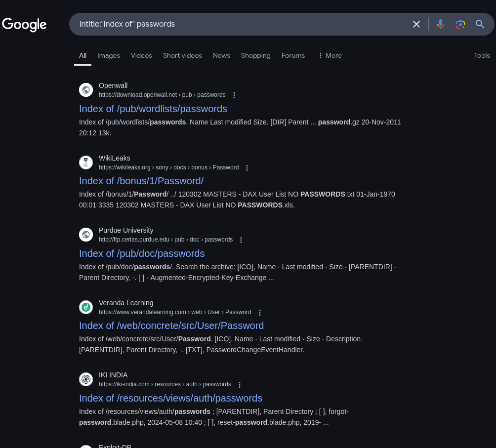The height and width of the screenshot is (448, 496).
Task: Switch to the Shopping tab
Action: coord(255,56)
